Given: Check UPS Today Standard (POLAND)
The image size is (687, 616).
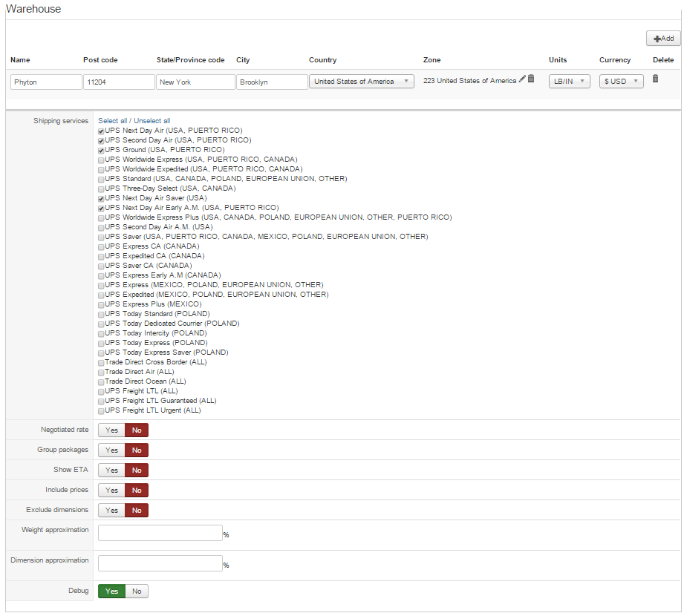Looking at the screenshot, I should [101, 315].
